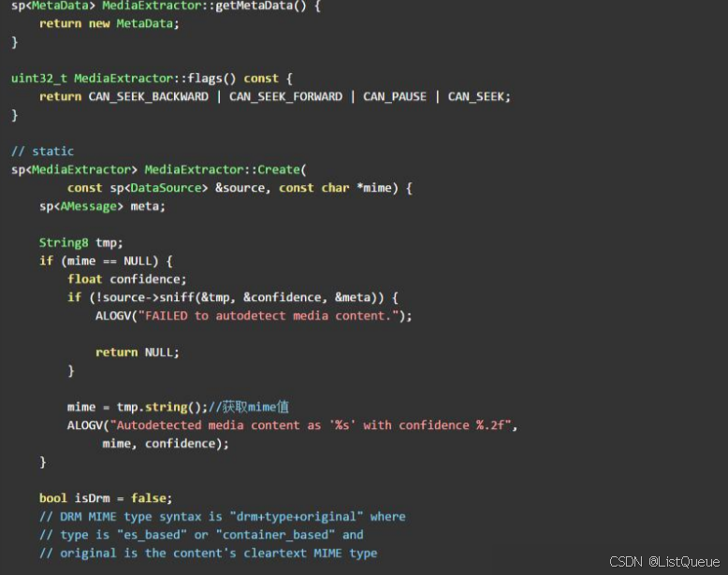728x575 pixels.
Task: Click the 'String8 tmp;' declaration
Action: (81, 243)
